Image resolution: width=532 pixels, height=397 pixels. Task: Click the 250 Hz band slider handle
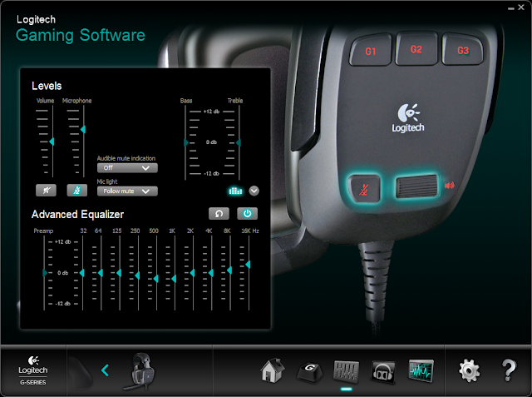[137, 275]
